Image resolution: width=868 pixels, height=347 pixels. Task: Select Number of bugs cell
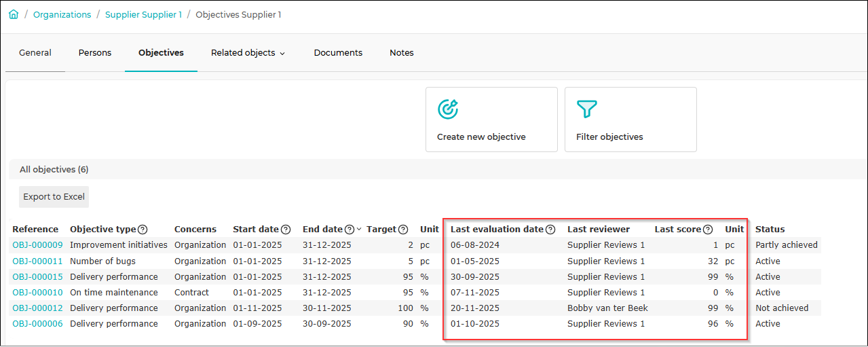pyautogui.click(x=102, y=261)
